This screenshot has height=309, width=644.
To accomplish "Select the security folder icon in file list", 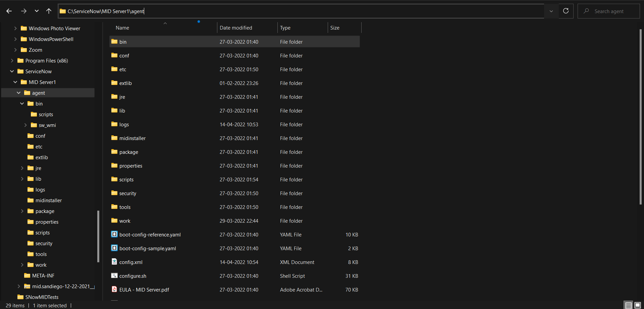I will click(114, 193).
